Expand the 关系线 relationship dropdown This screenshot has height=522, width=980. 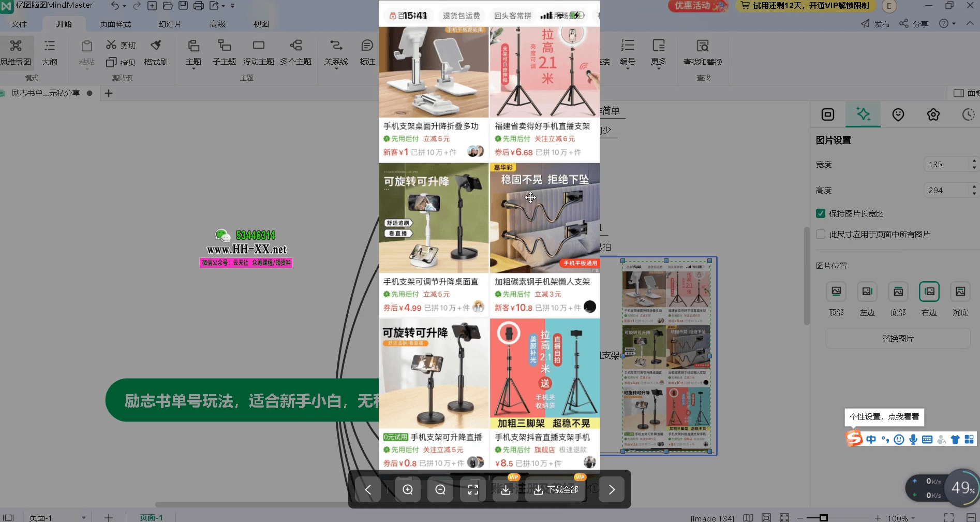pyautogui.click(x=336, y=69)
